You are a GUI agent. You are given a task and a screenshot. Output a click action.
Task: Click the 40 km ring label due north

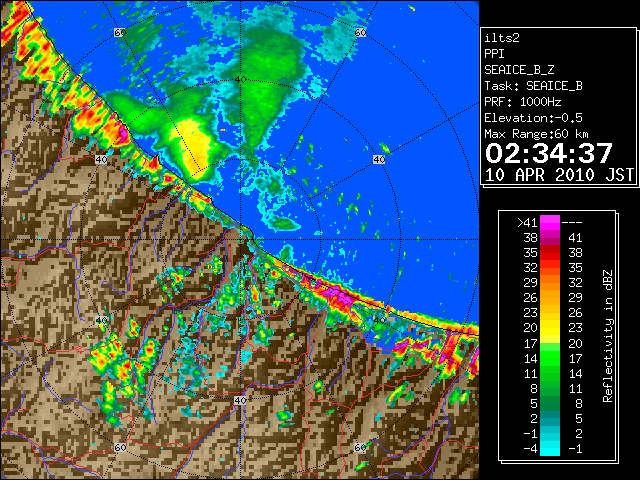[240, 80]
